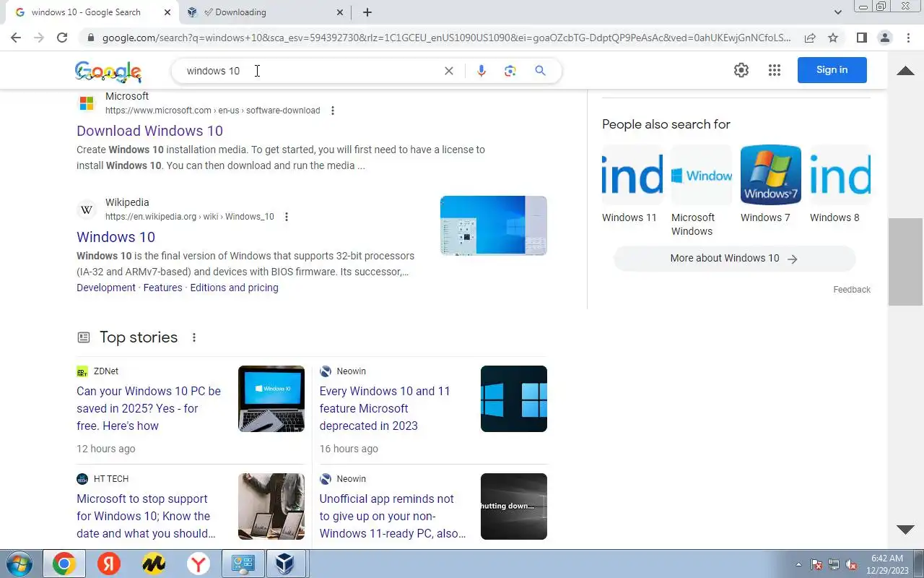Open the Editions and pricing sublink
The height and width of the screenshot is (578, 924).
(234, 288)
